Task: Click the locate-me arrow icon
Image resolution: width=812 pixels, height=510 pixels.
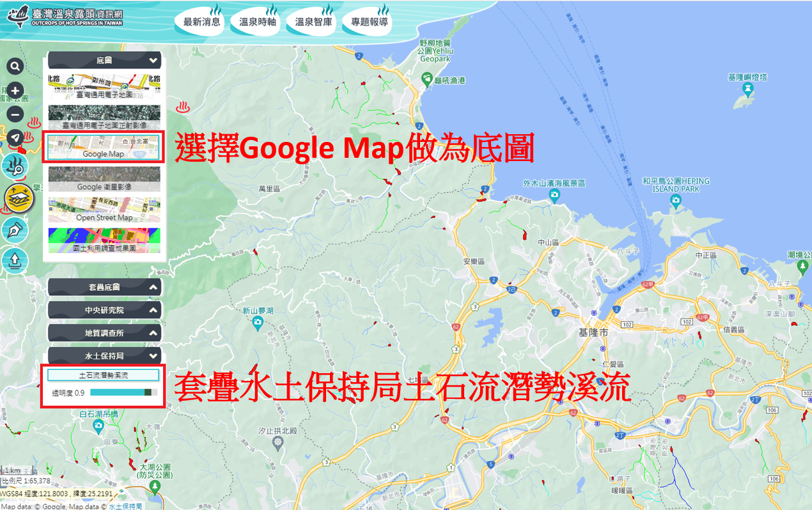Action: tap(15, 137)
